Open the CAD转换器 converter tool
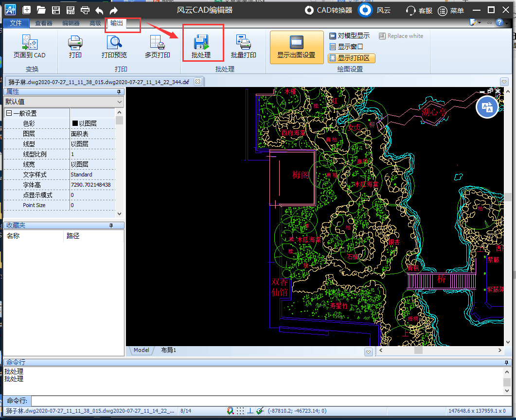 click(328, 10)
